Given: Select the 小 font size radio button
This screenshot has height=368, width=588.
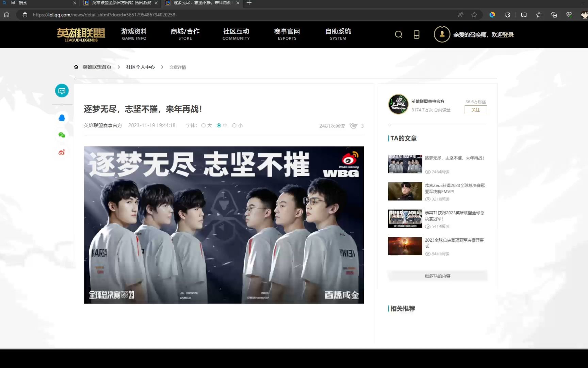Looking at the screenshot, I should (x=234, y=125).
